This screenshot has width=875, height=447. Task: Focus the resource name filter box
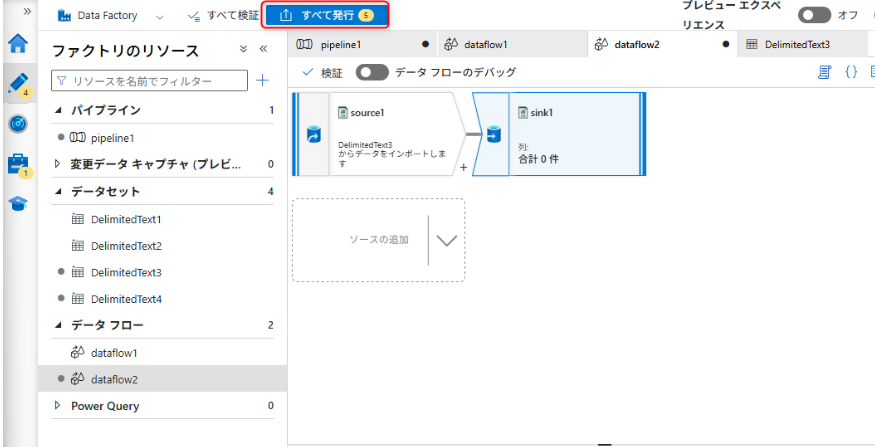pos(149,81)
